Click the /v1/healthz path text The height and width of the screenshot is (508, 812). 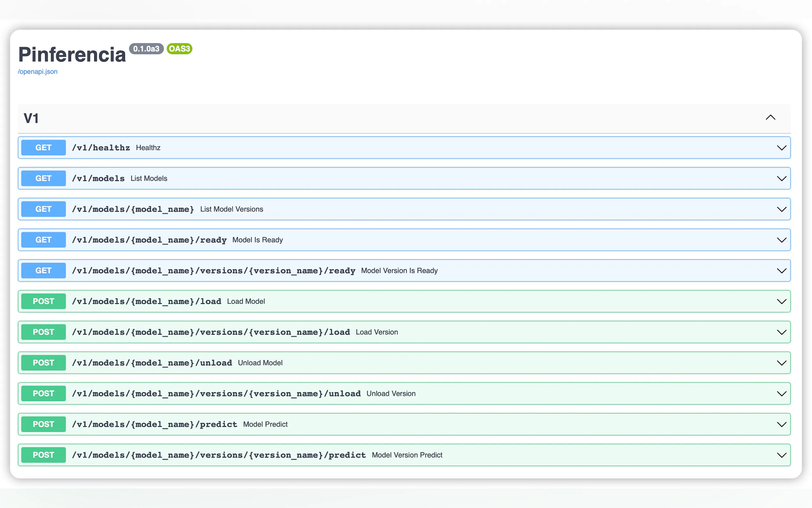(101, 148)
